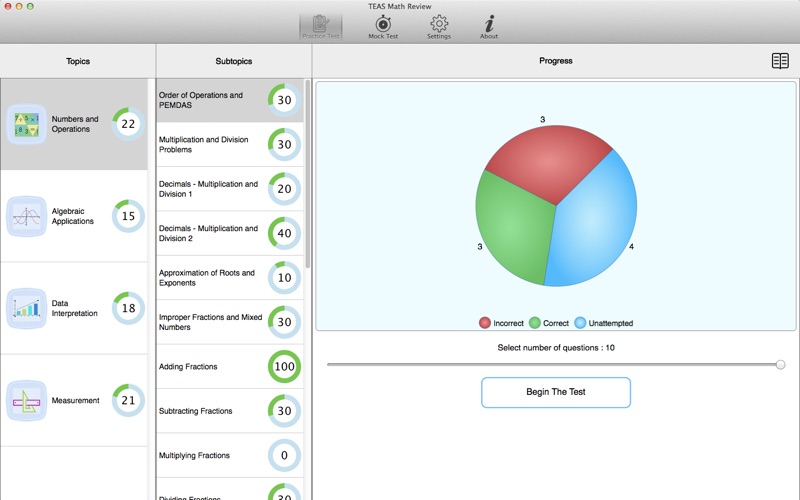Select the Subtracting Fractions subtopic
Screen dimensions: 800x500
pos(230,411)
